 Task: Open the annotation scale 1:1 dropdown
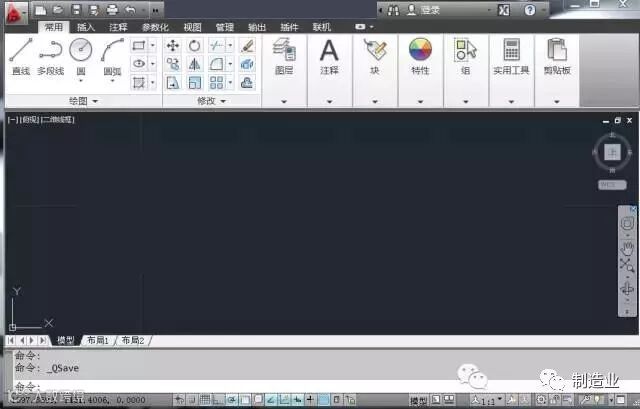[x=488, y=400]
